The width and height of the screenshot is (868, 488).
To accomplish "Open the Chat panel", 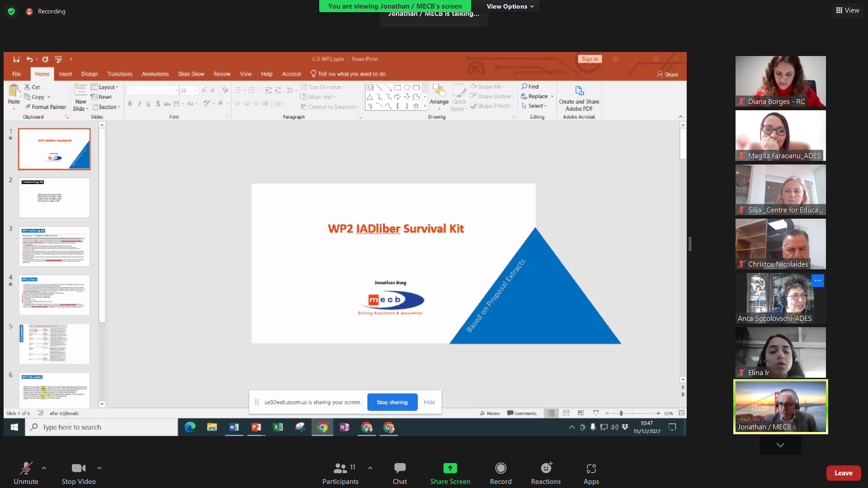I will (400, 473).
